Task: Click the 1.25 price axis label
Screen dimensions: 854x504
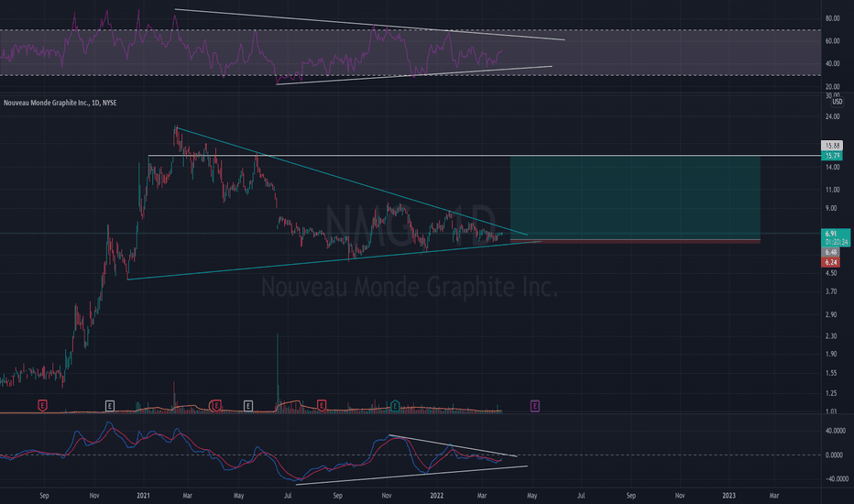Action: (x=831, y=393)
